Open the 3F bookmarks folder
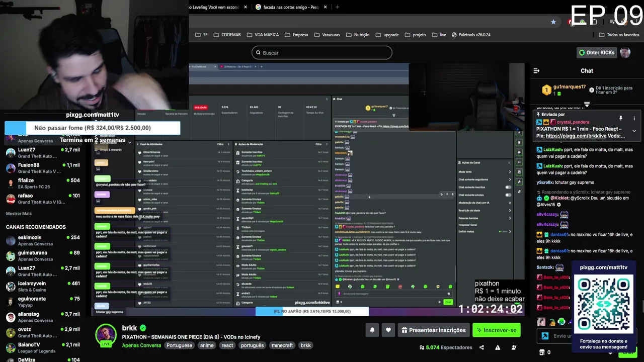The width and height of the screenshot is (644, 362). (201, 35)
